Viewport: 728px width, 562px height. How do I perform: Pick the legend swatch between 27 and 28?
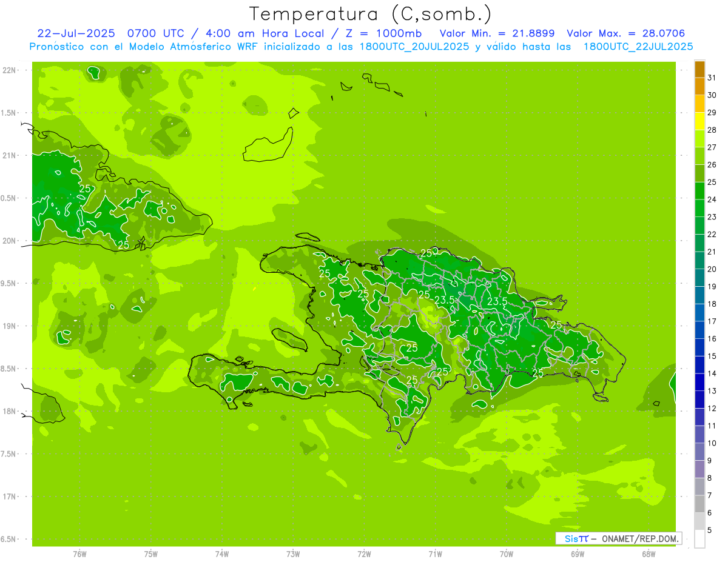[x=699, y=139]
